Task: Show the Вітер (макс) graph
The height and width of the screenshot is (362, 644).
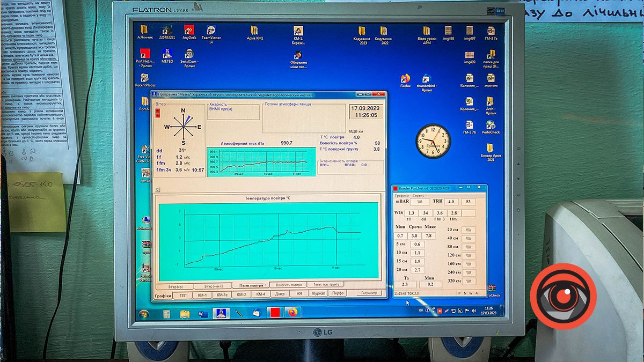Action: (217, 286)
